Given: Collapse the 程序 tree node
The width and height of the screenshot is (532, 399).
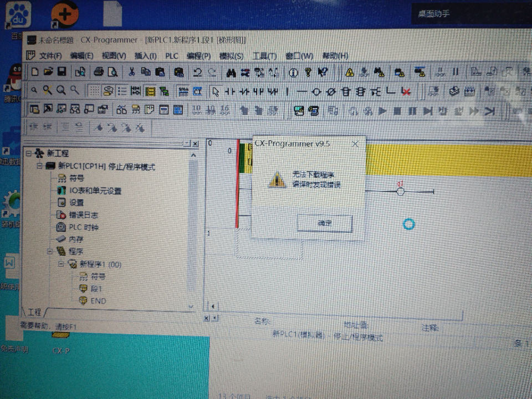Looking at the screenshot, I should click(50, 252).
